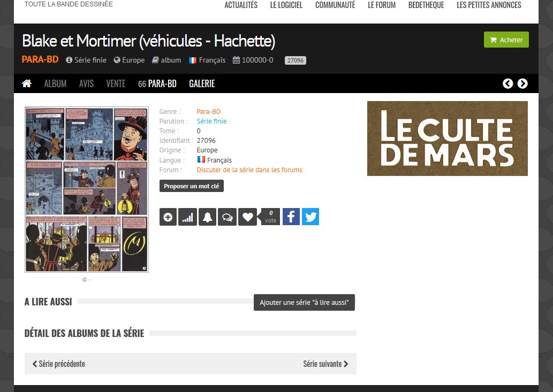Open the Blake et Mortimer comic page thumbnail
The width and height of the screenshot is (553, 392).
[87, 189]
